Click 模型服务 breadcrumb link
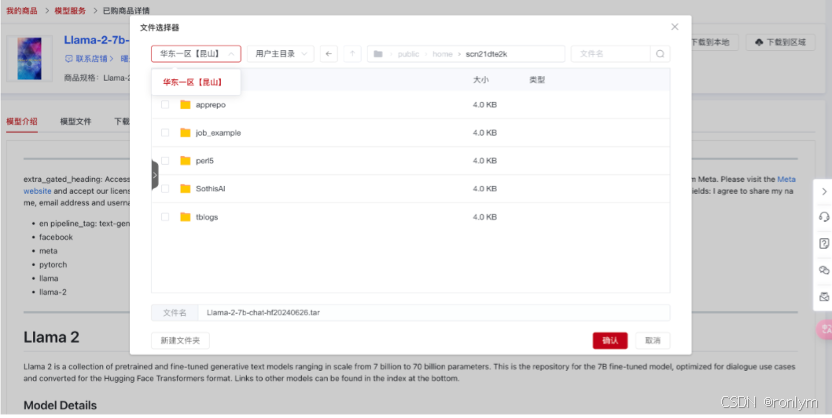This screenshot has height=418, width=832. 70,11
